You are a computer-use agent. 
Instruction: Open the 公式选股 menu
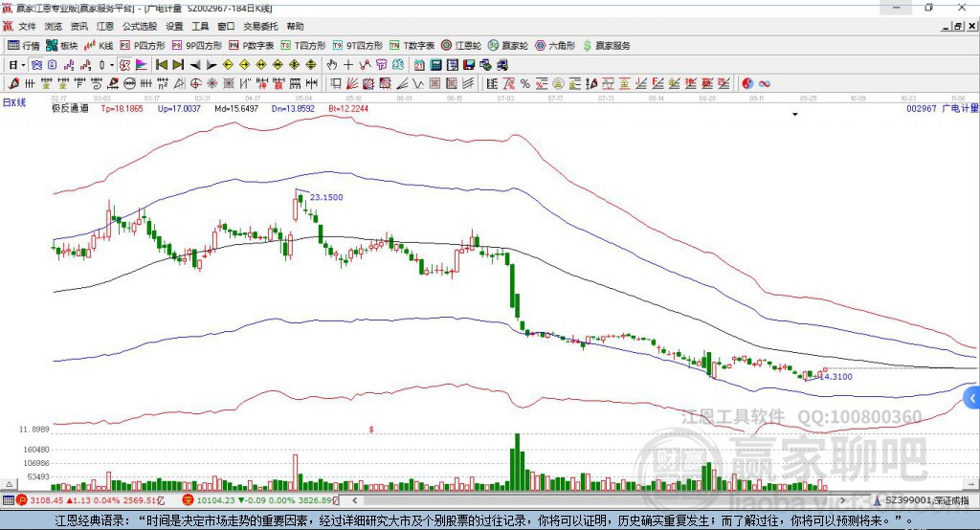[x=140, y=26]
